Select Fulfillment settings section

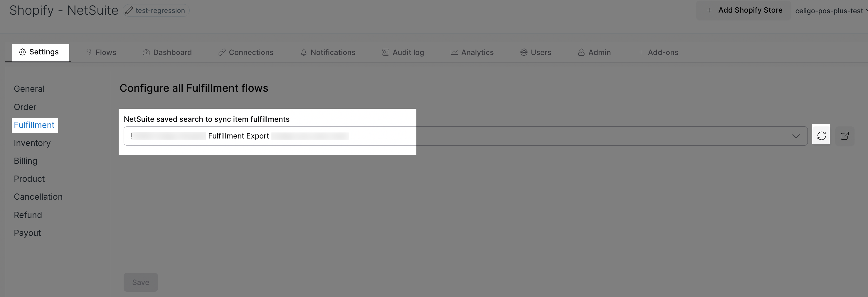(x=34, y=125)
